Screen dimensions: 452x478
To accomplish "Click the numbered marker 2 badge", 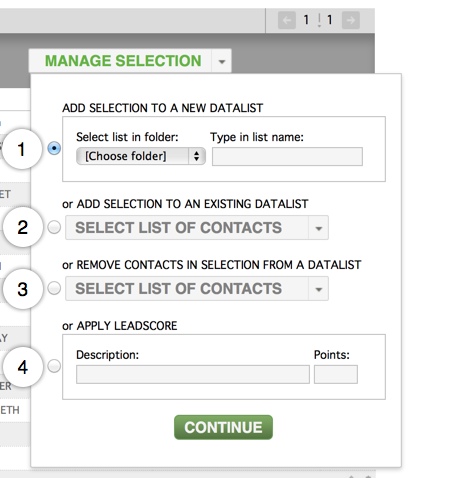I will tap(23, 227).
